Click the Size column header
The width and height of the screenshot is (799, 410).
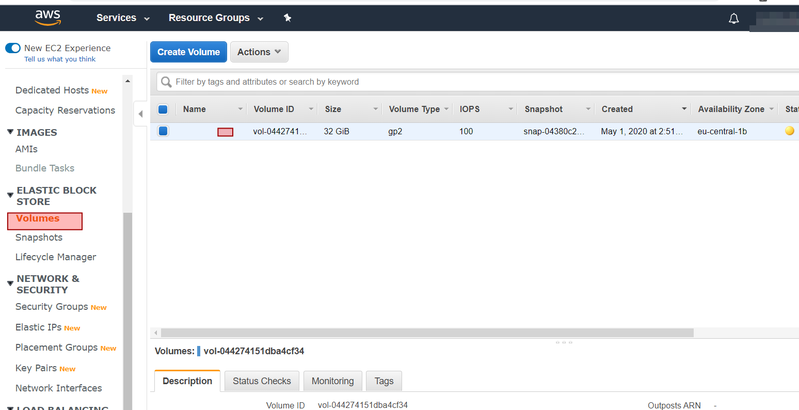tap(333, 109)
